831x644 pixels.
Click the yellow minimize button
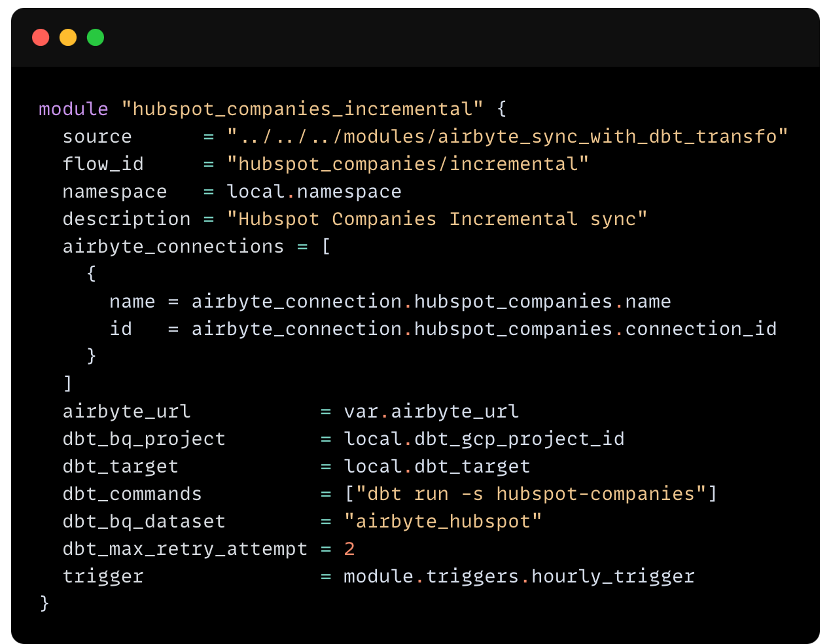click(x=68, y=37)
